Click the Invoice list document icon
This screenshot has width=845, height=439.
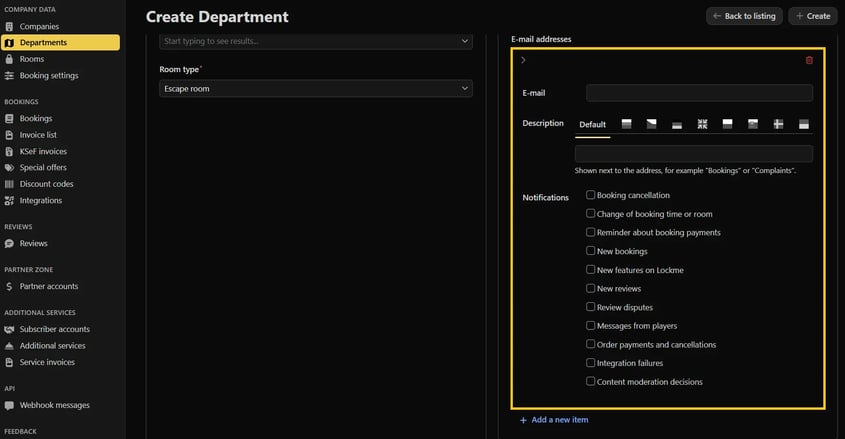click(9, 135)
